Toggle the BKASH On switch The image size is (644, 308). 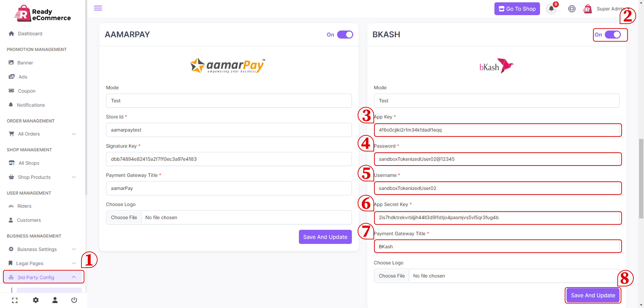(613, 34)
